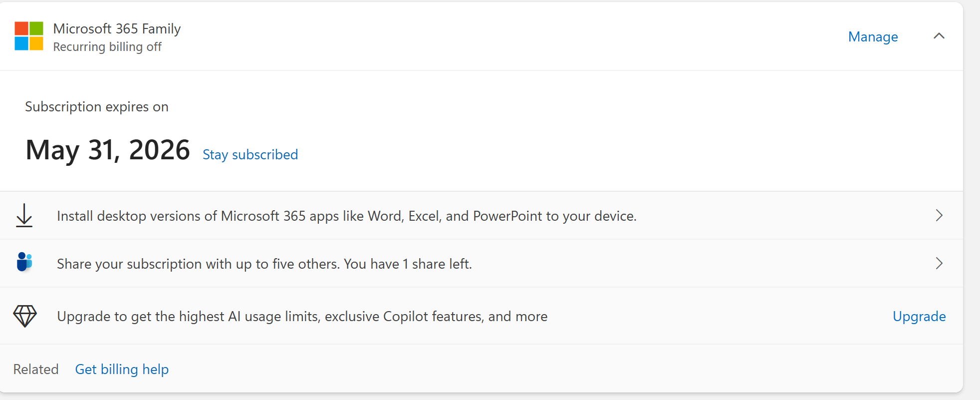The height and width of the screenshot is (400, 980).
Task: Open Get billing help link
Action: click(x=122, y=369)
